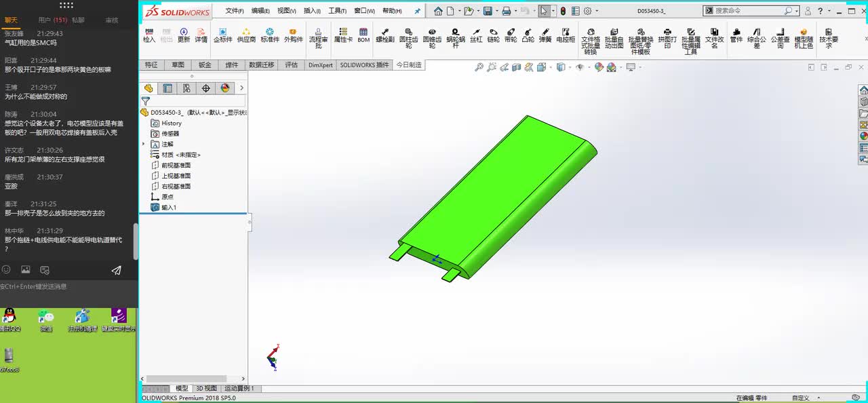This screenshot has height=403, width=868.
Task: Expand the manager pane tabs chevron
Action: [241, 88]
